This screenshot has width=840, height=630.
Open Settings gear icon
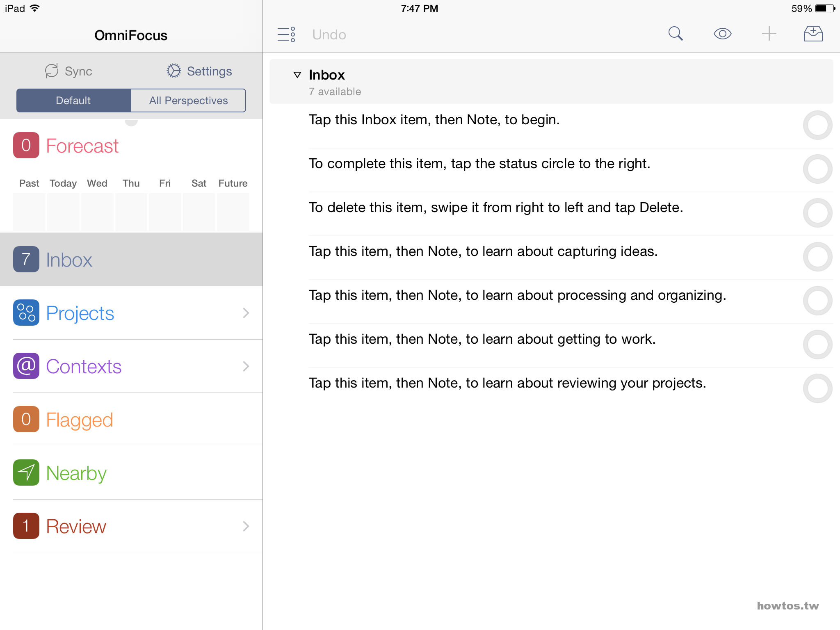coord(173,71)
